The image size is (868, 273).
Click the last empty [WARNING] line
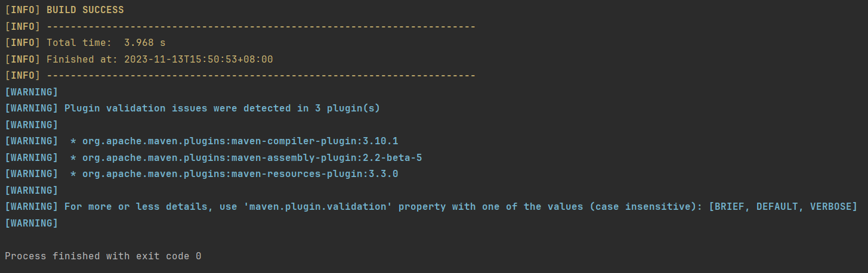point(32,224)
